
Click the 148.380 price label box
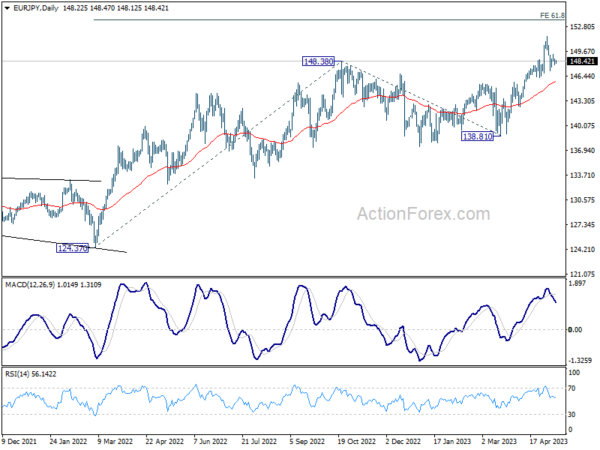tap(318, 61)
